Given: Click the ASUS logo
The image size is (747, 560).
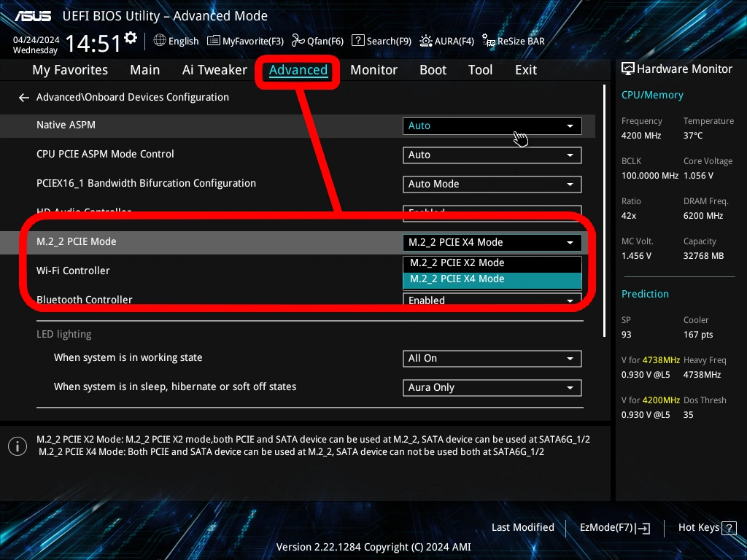Looking at the screenshot, I should coord(32,16).
